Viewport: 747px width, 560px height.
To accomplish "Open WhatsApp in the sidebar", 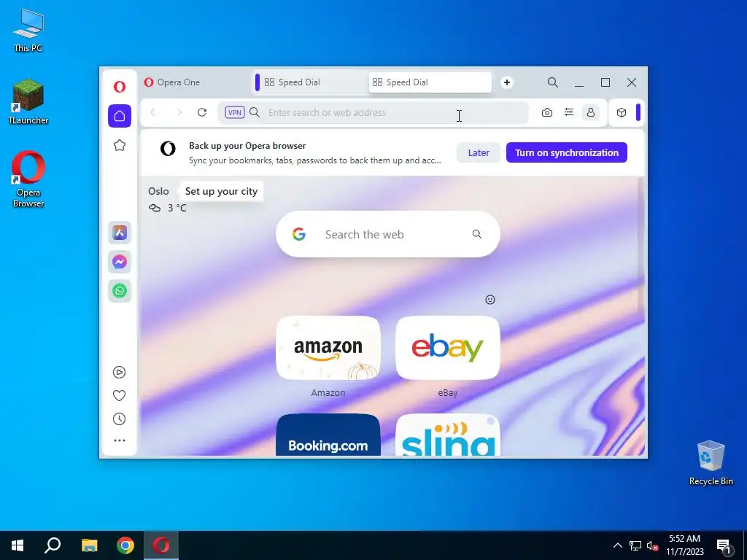I will tap(120, 291).
